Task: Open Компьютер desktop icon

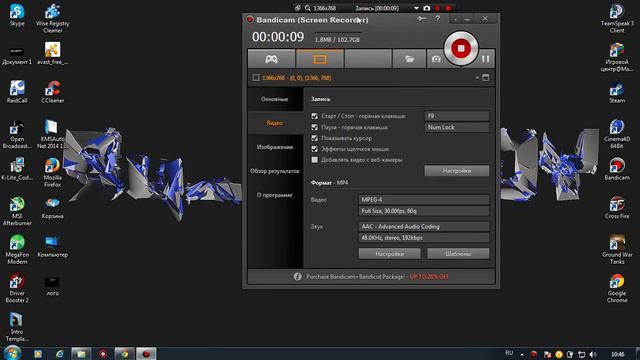Action: 52,247
